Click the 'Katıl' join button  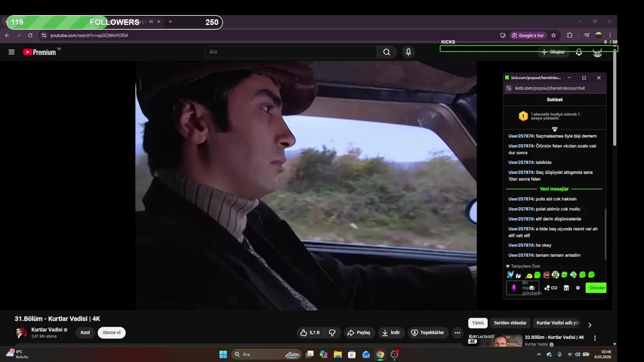[85, 333]
